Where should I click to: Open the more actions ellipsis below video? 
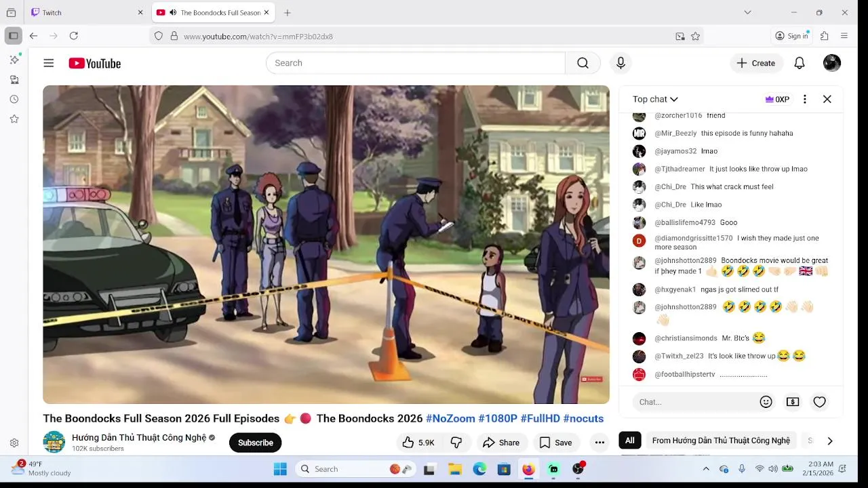pos(599,443)
